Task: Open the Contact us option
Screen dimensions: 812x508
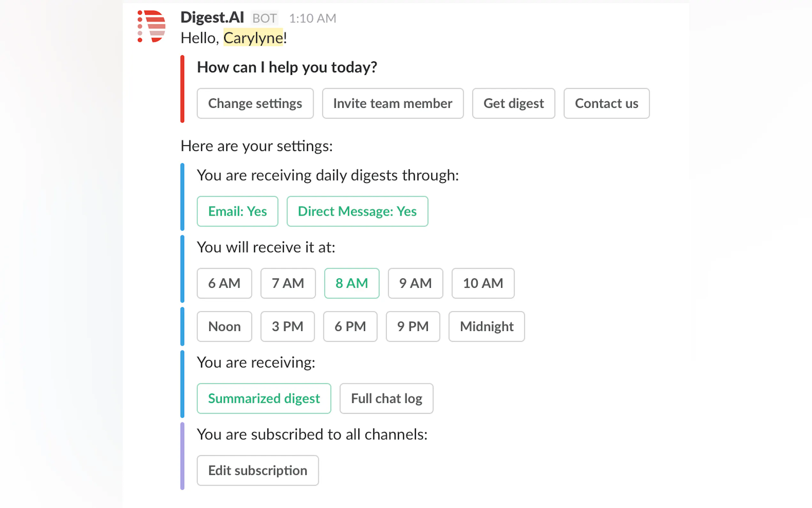Action: [606, 103]
